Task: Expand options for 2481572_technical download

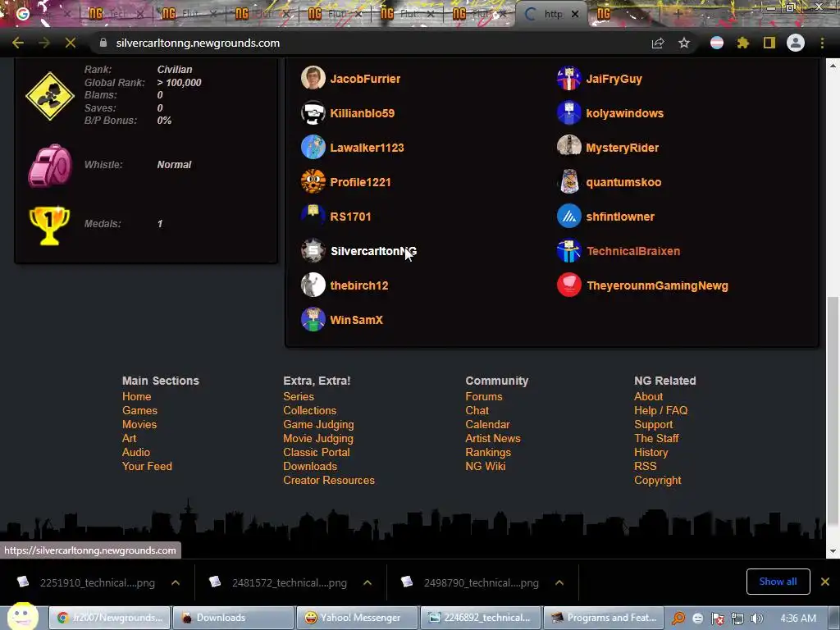Action: point(367,582)
